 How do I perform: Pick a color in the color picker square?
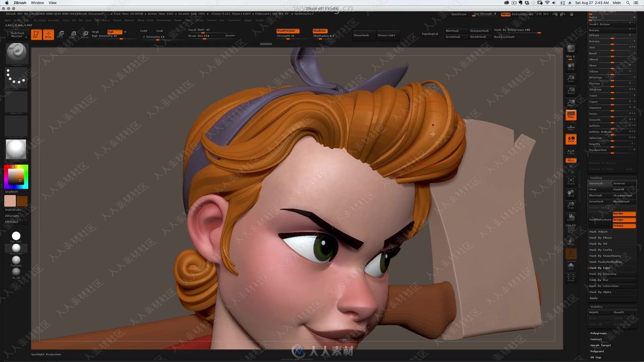16,176
